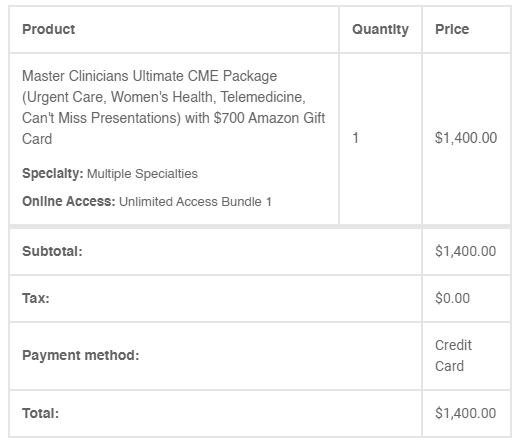Click the Tax label
This screenshot has height=445, width=522.
[36, 298]
